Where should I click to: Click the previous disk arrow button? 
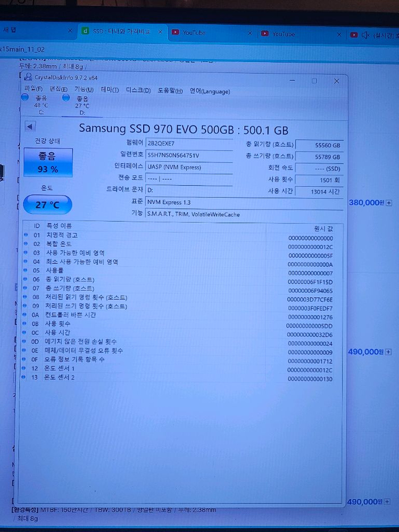pos(30,127)
